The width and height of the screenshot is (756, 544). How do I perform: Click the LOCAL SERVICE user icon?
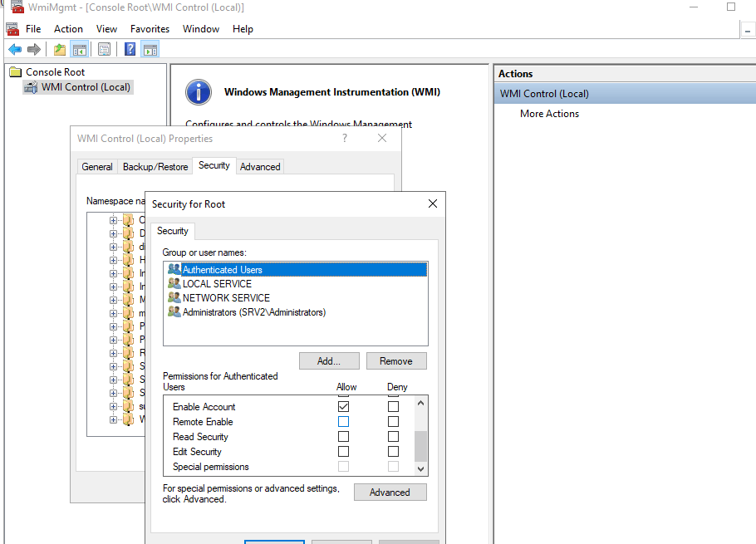174,283
